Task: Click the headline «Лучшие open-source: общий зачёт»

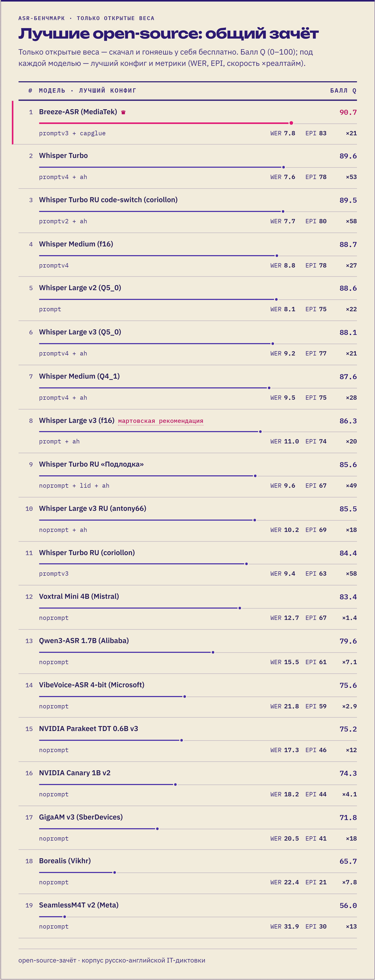Action: (x=169, y=33)
